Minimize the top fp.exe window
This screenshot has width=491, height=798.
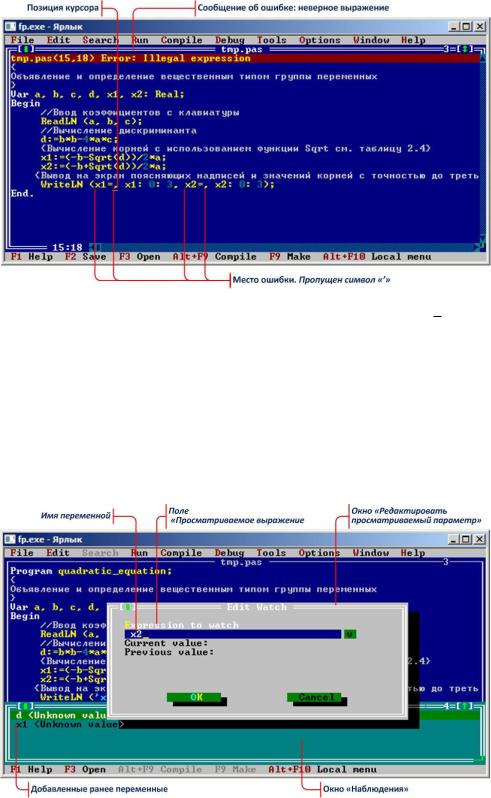click(454, 26)
